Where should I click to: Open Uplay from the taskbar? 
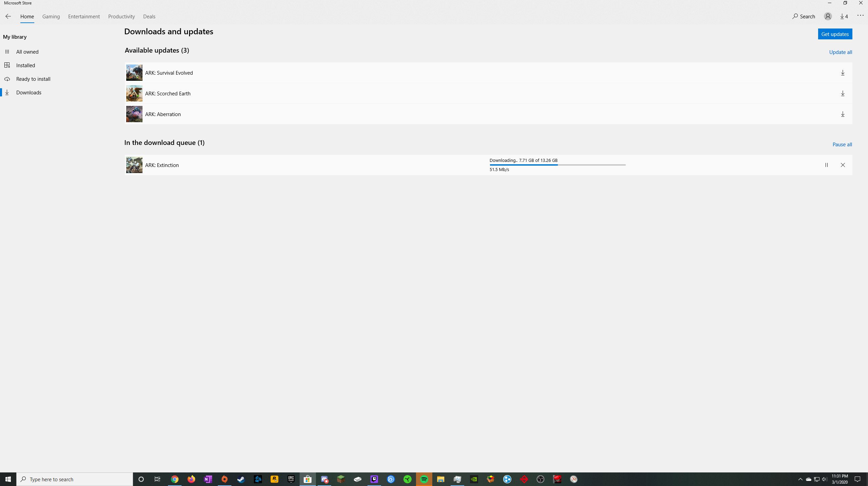391,479
